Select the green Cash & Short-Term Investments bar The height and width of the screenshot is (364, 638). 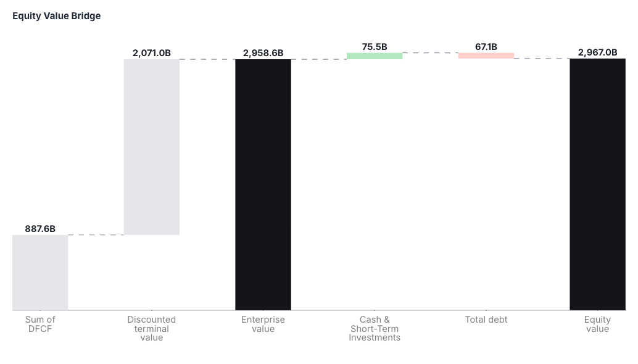[x=375, y=56]
